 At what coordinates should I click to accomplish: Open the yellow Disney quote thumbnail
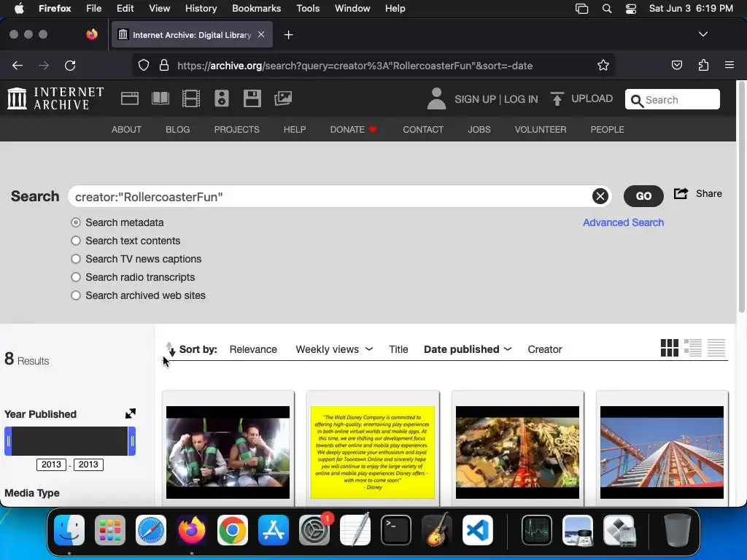(373, 452)
